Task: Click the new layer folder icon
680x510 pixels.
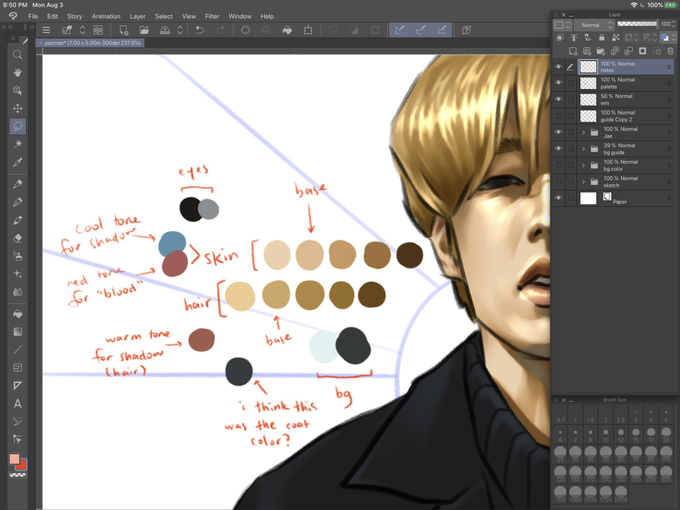Action: (x=601, y=51)
